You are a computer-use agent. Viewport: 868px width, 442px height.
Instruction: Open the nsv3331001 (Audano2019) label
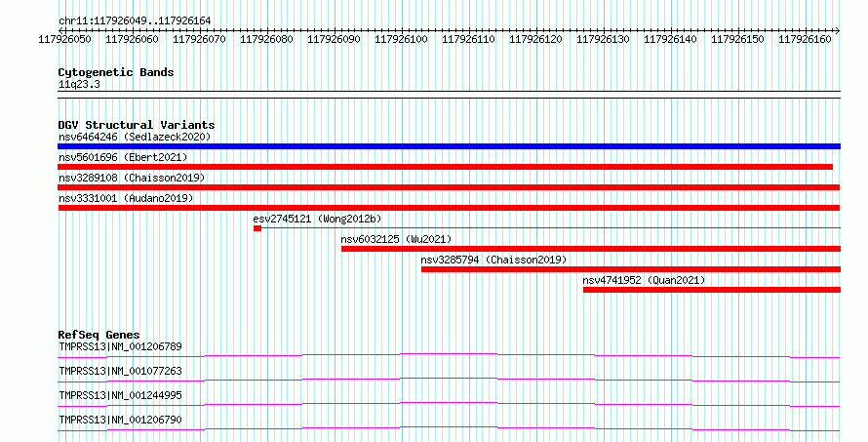(x=126, y=198)
